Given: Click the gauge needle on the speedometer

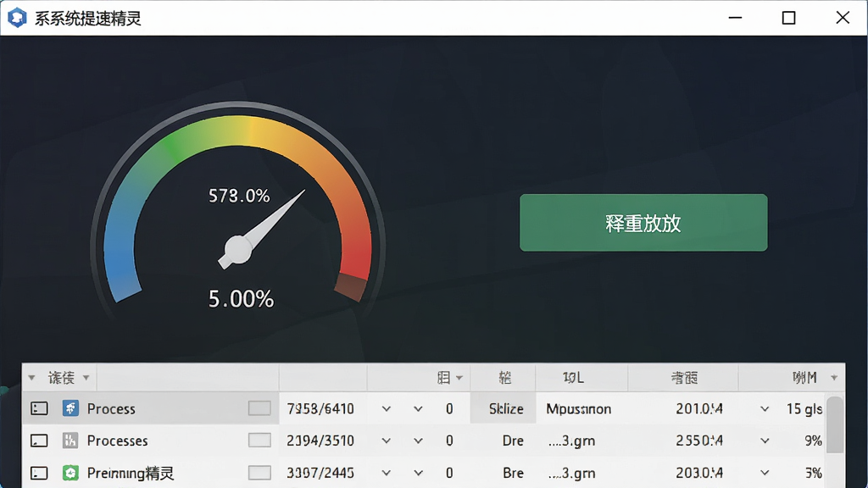Looking at the screenshot, I should click(261, 230).
